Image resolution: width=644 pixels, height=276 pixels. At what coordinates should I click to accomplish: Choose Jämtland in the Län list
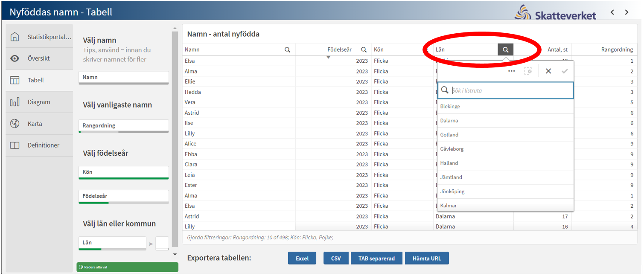pyautogui.click(x=505, y=177)
